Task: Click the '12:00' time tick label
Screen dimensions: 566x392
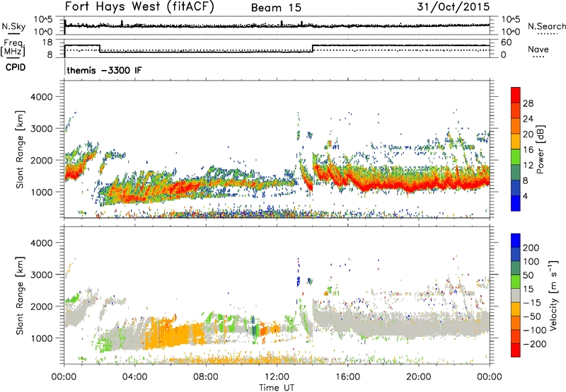Action: coord(277,377)
